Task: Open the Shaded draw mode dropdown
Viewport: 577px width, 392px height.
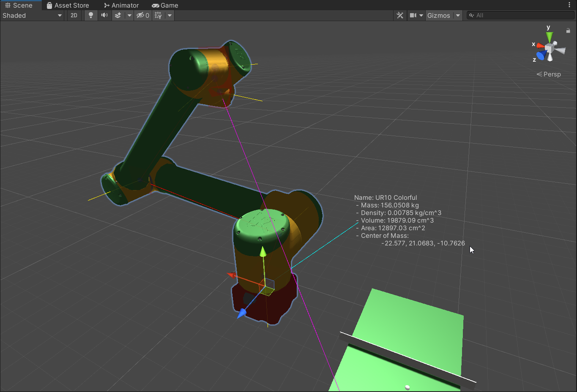Action: 33,16
